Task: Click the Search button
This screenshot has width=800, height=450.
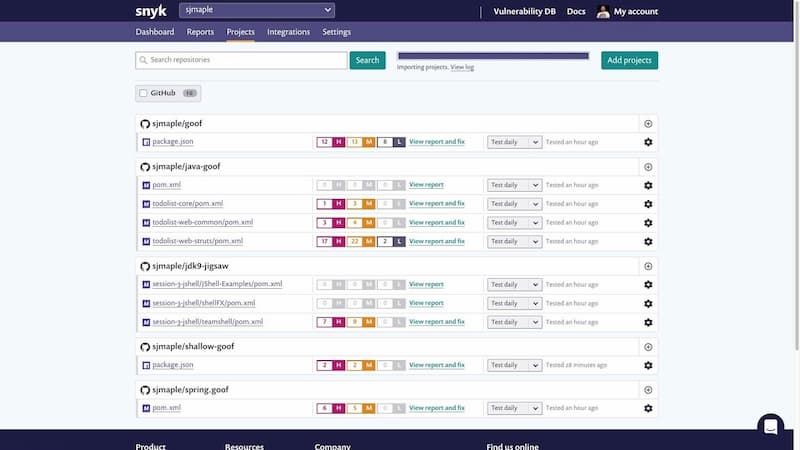Action: click(x=367, y=60)
